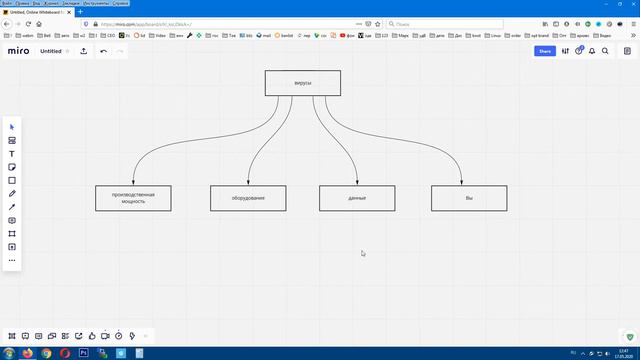Open the Вид menu

pos(36,3)
